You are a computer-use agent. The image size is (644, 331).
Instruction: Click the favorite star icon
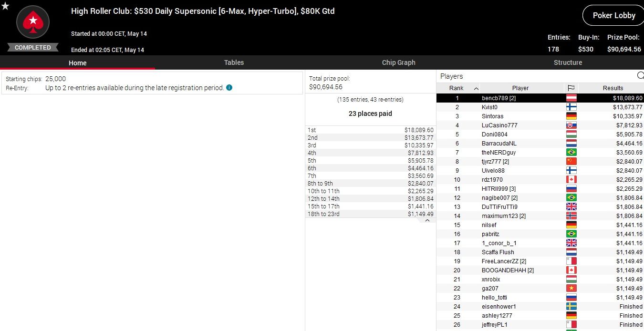[5, 6]
